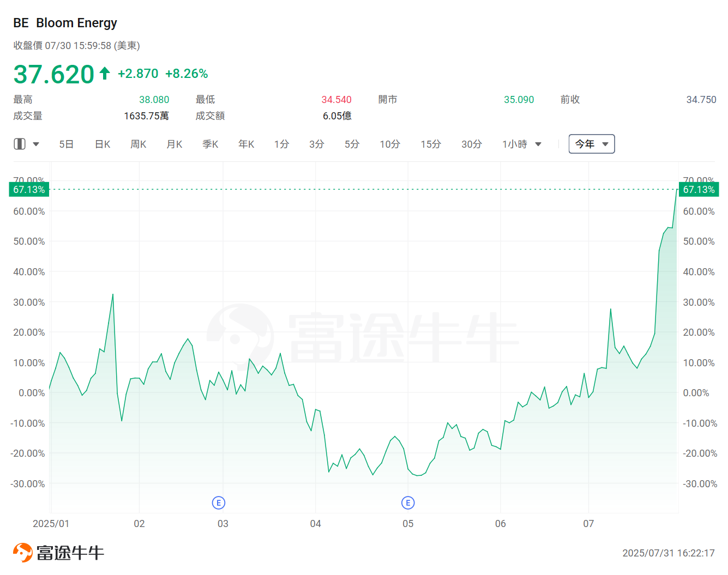
Task: Click the March earnings E marker
Action: pyautogui.click(x=219, y=503)
